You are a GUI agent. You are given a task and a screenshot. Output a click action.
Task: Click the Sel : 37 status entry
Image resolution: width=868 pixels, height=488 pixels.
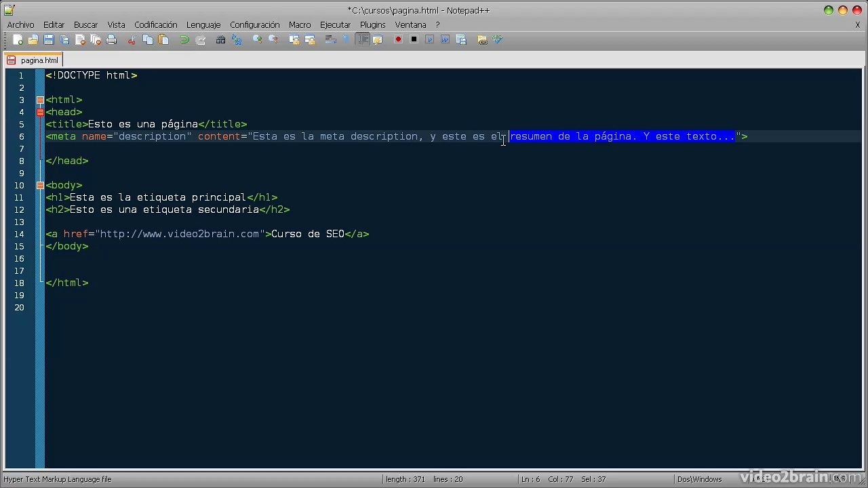594,479
